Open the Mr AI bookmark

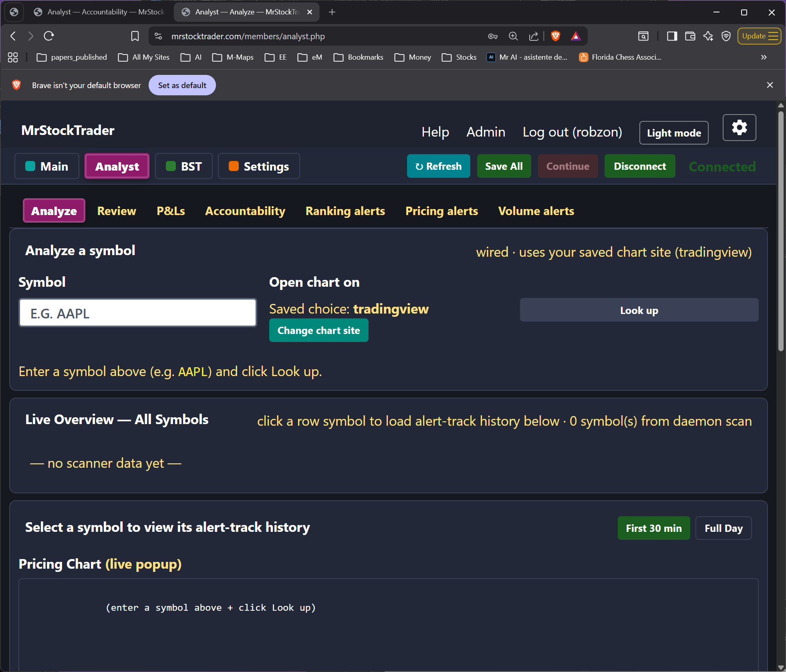527,57
